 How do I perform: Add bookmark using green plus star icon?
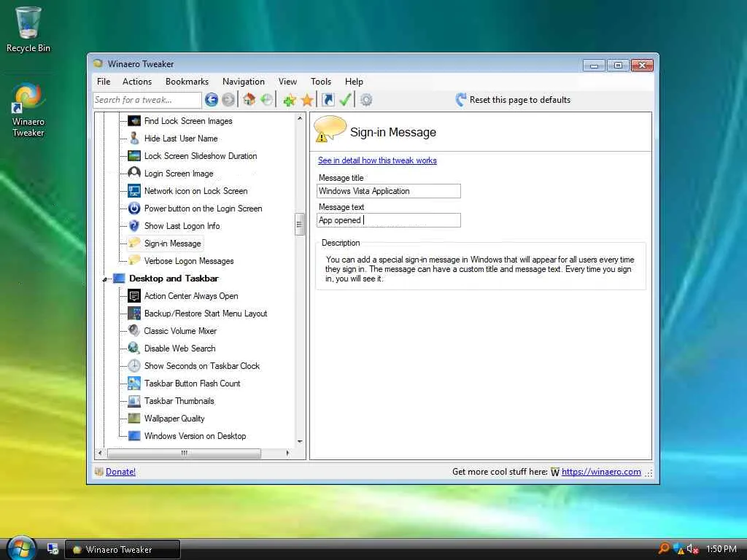[289, 100]
